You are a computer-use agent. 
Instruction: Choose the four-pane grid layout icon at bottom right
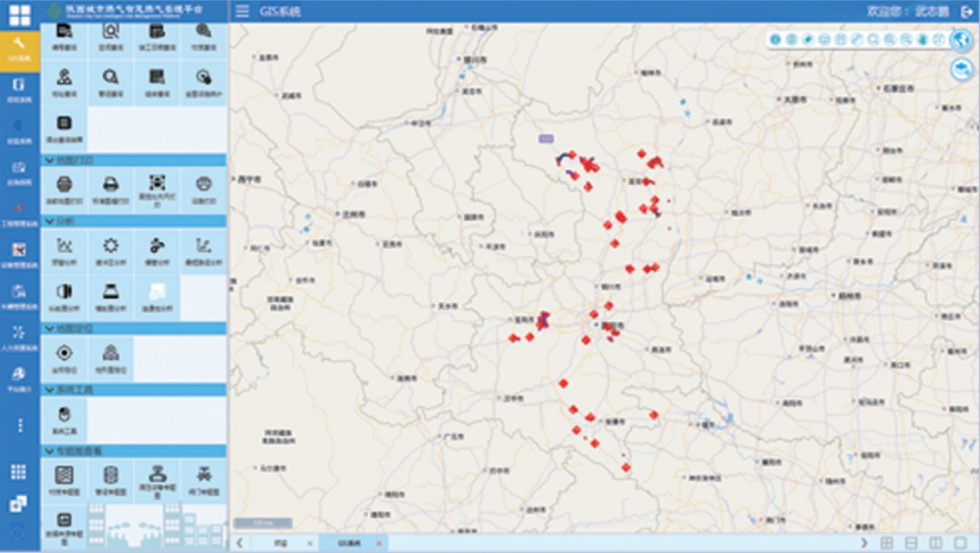pyautogui.click(x=887, y=543)
